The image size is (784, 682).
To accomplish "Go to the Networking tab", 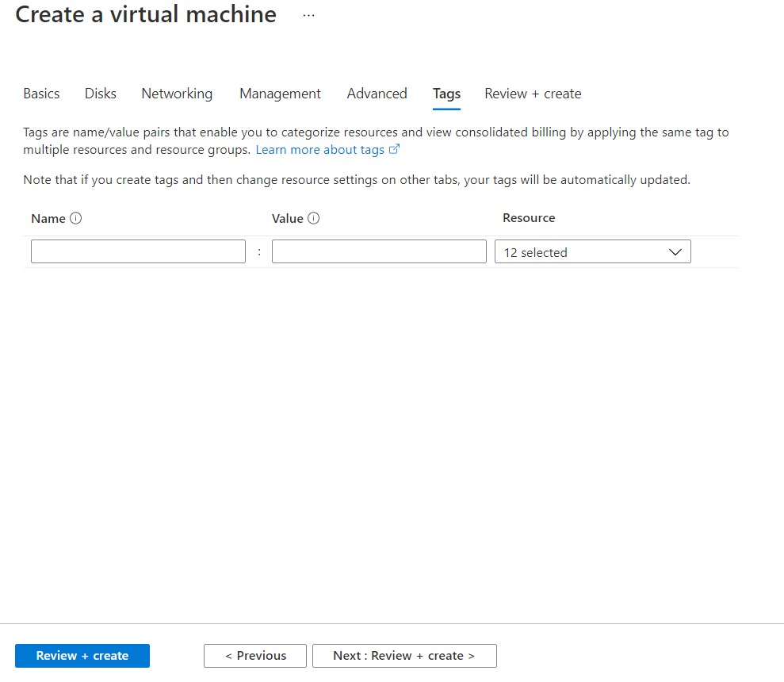I will 177,94.
